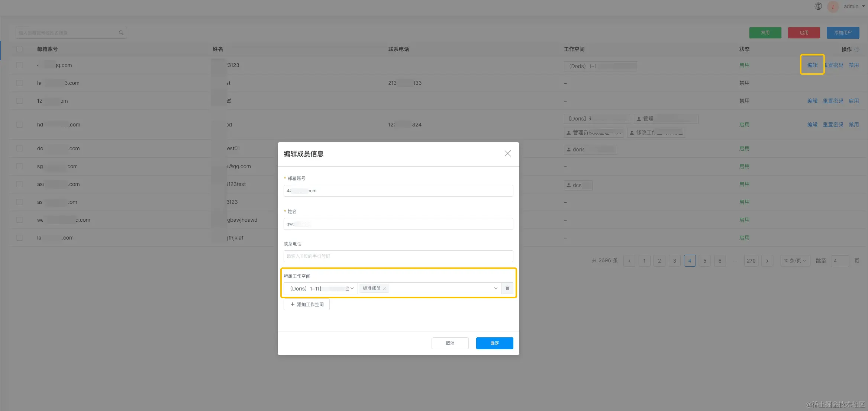Click the globe language icon
Viewport: 868px width, 411px height.
pos(818,6)
